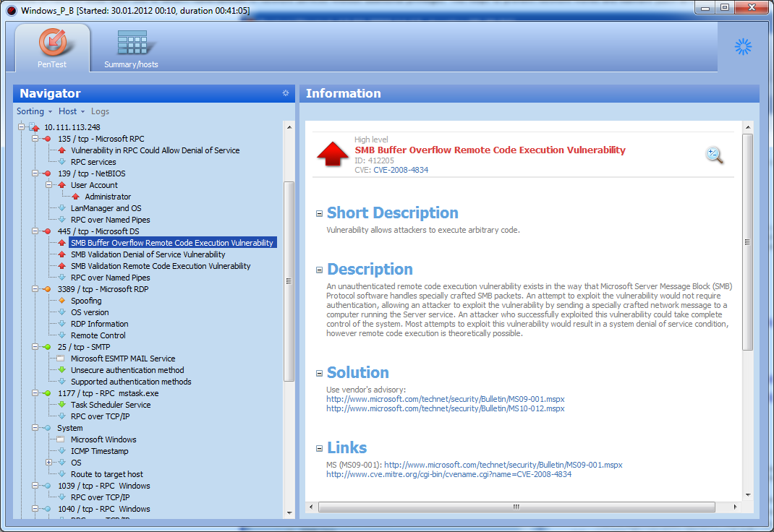Click the pin icon on the Navigator header
This screenshot has height=532, width=774.
click(x=285, y=93)
